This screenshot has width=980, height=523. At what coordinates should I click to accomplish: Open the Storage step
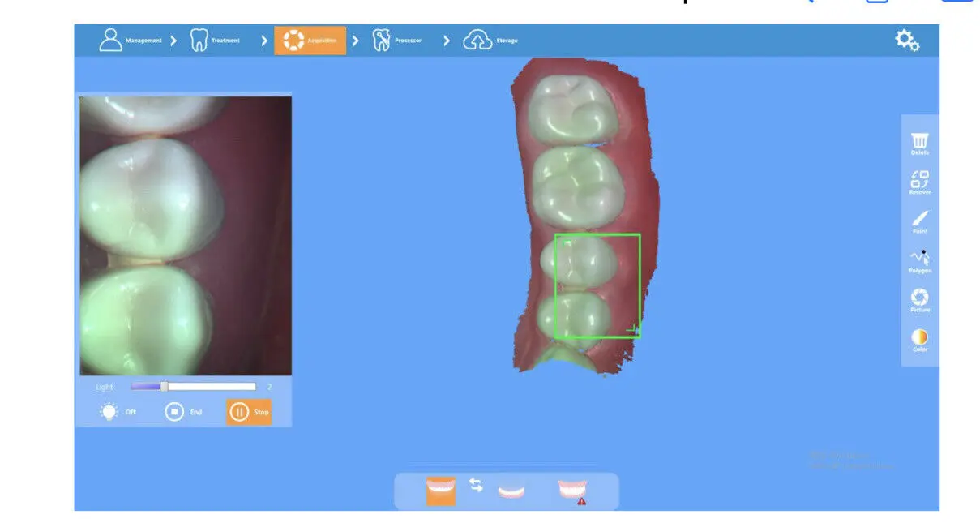(490, 41)
